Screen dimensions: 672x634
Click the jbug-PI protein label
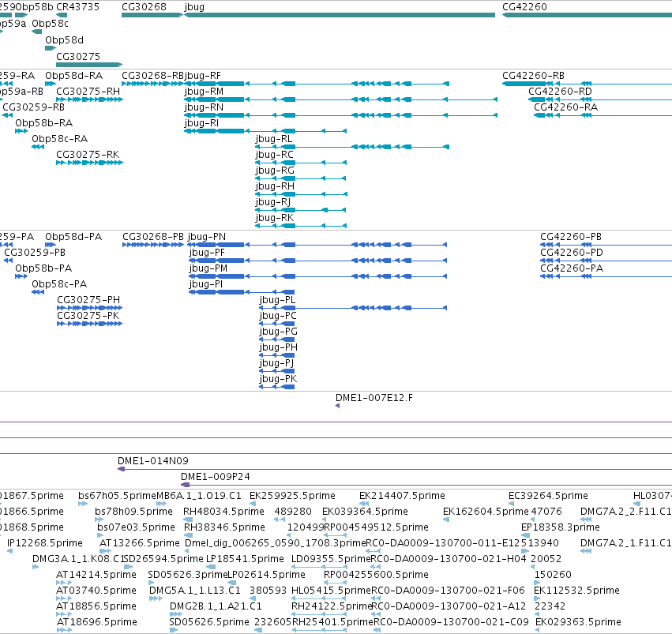coord(206,284)
